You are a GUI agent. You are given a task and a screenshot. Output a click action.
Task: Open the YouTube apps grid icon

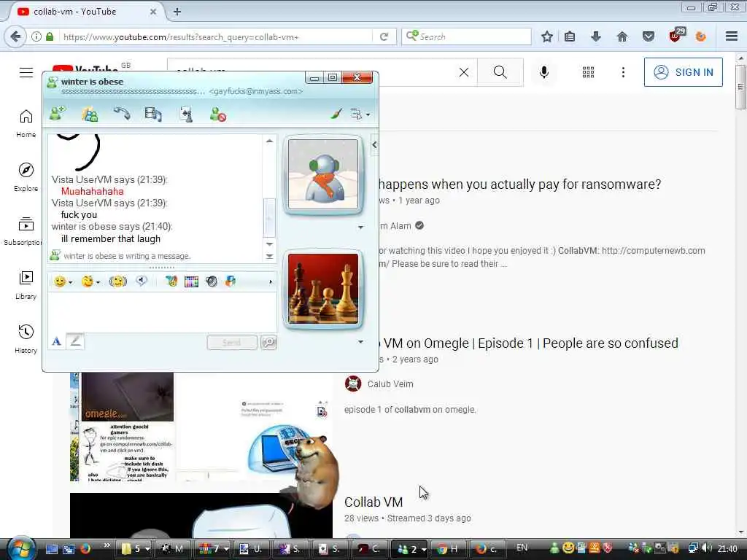pos(589,72)
